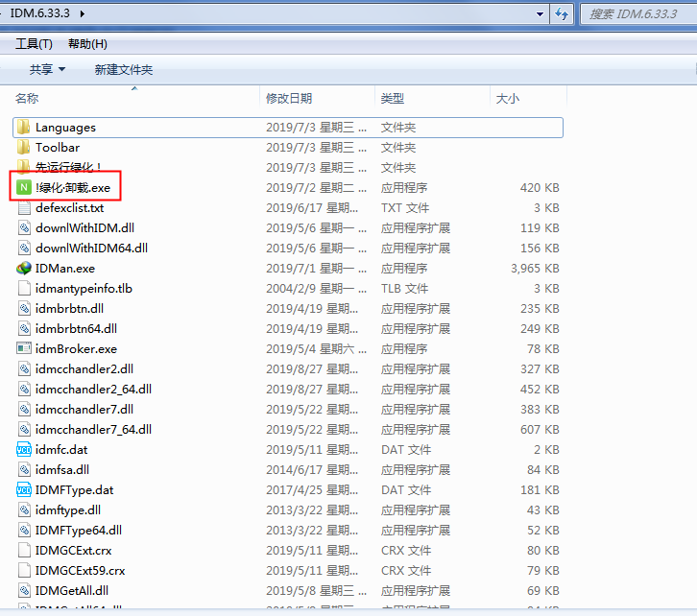Screen dimensions: 697x616
Task: Click the arrow after IDM.6.33.3 breadcrumb
Action: click(x=83, y=13)
